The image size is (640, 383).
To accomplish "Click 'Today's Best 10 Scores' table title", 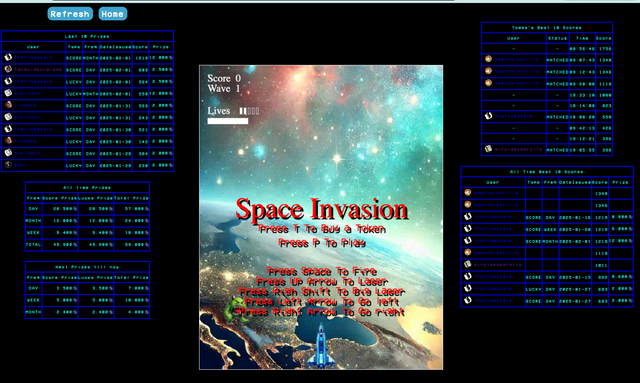I will [x=547, y=28].
